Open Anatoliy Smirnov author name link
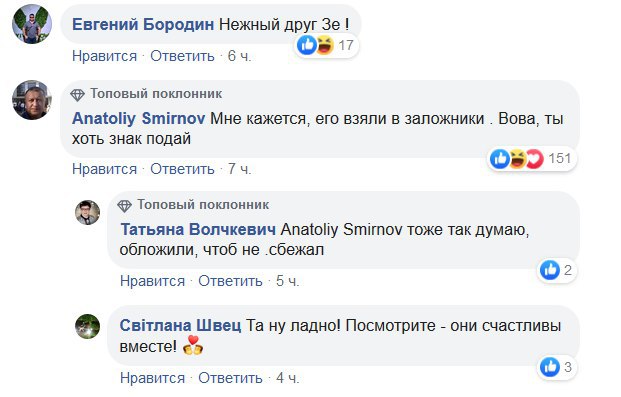This screenshot has width=621, height=397. [x=138, y=118]
